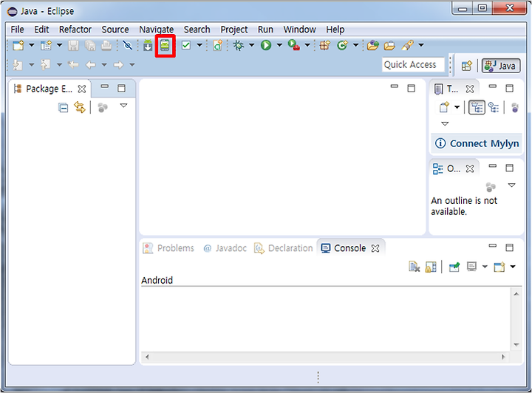This screenshot has height=393, width=532.
Task: Click the Back navigation arrow
Action: [91, 65]
